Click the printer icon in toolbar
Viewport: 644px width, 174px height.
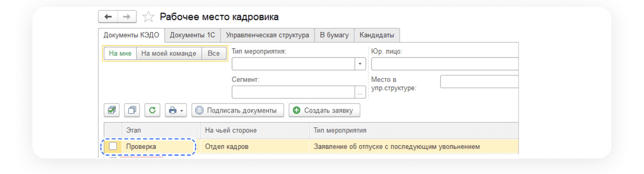[x=173, y=110]
